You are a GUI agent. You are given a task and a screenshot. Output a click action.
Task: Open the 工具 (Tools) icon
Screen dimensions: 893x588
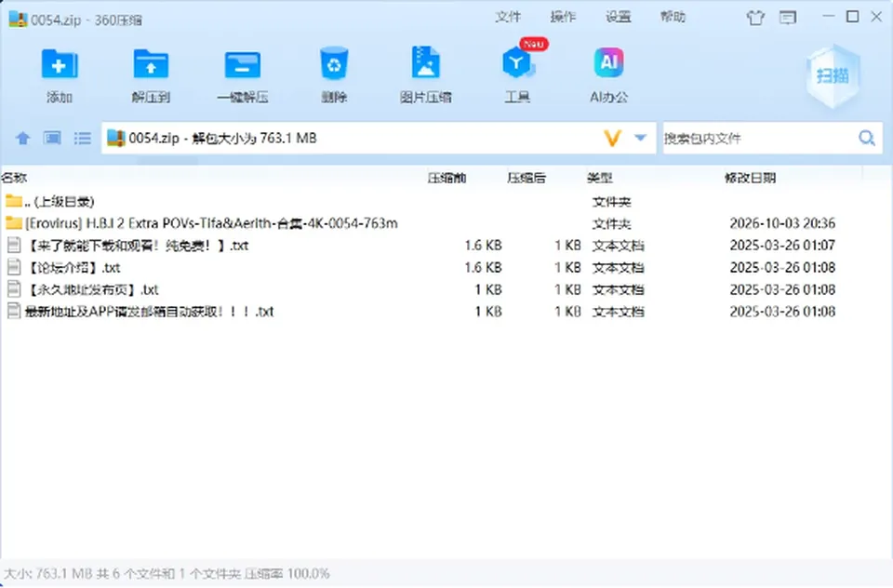click(517, 63)
